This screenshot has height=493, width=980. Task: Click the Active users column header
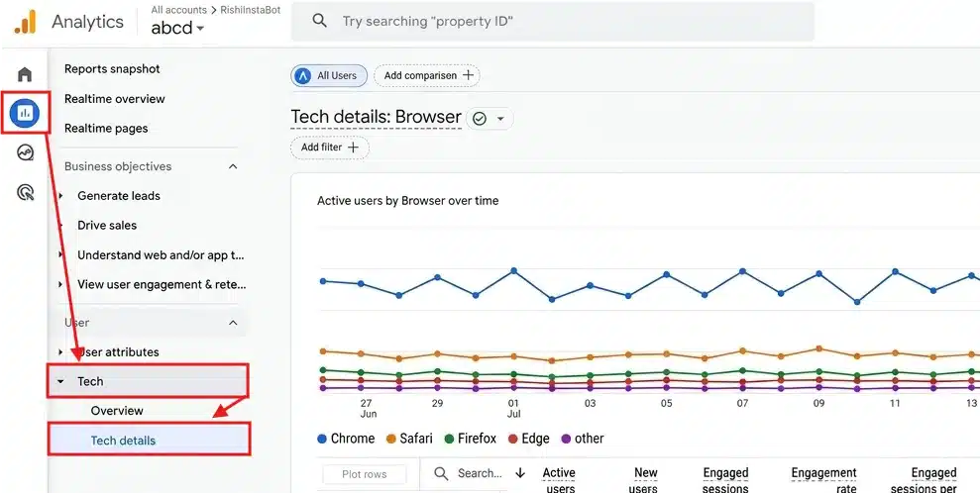point(559,480)
